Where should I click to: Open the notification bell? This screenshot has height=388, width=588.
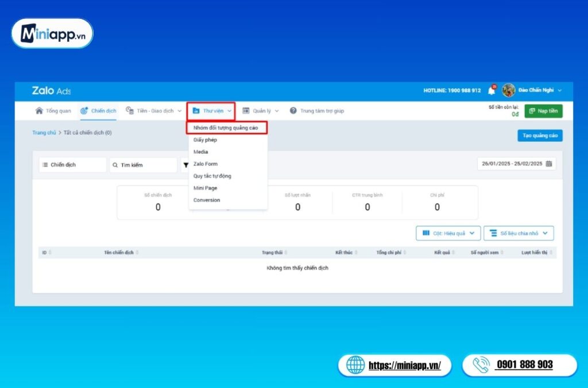click(492, 90)
